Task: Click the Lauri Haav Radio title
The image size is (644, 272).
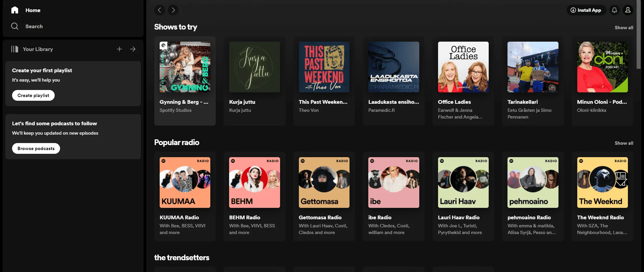Action: tap(459, 217)
